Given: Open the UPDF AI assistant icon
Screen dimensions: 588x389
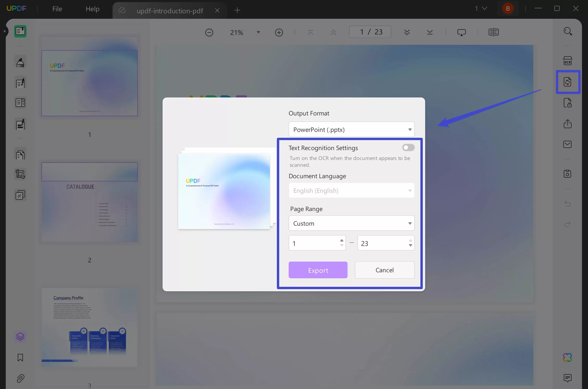Looking at the screenshot, I should tap(567, 357).
